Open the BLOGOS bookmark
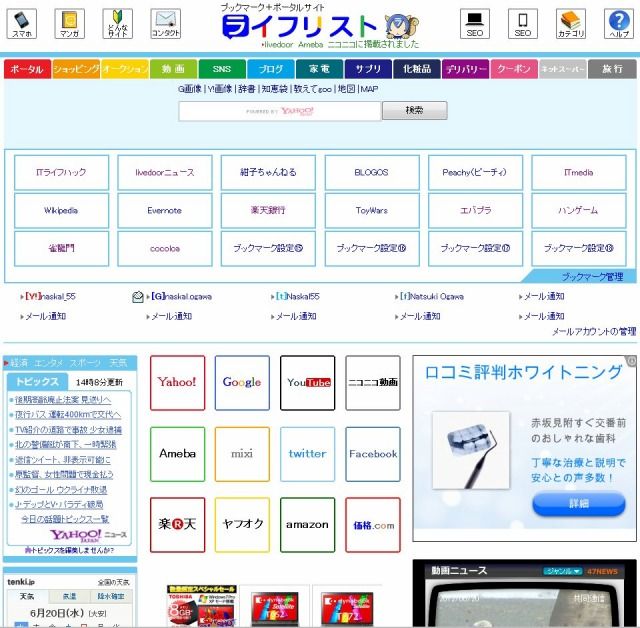The image size is (640, 628). (372, 172)
